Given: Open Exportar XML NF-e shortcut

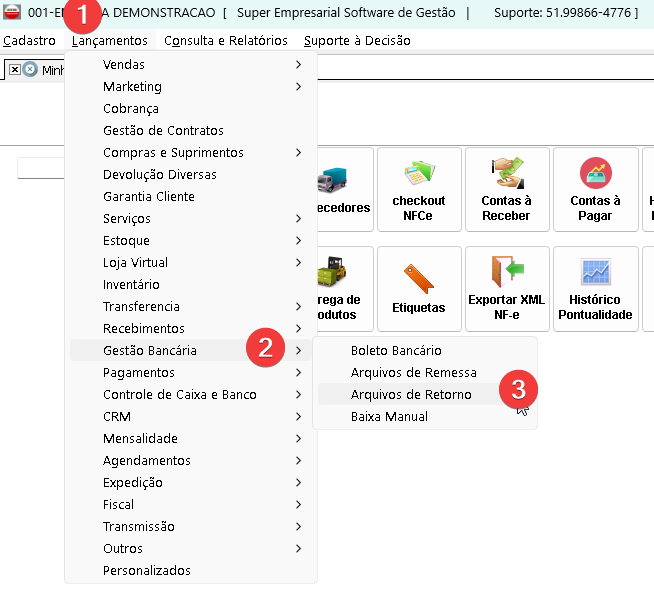Looking at the screenshot, I should click(507, 289).
